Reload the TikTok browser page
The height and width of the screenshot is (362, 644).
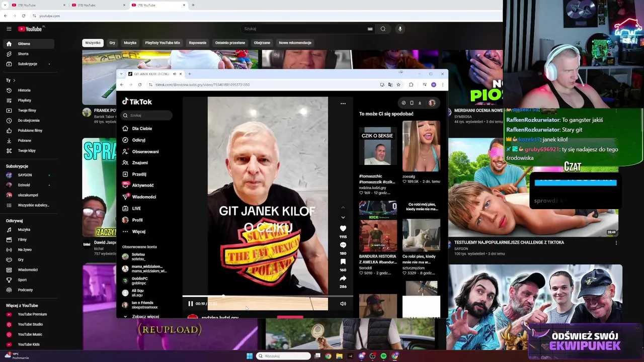(140, 84)
